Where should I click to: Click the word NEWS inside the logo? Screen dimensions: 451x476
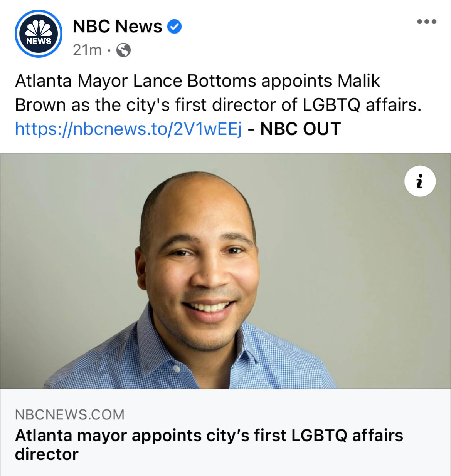click(x=39, y=41)
